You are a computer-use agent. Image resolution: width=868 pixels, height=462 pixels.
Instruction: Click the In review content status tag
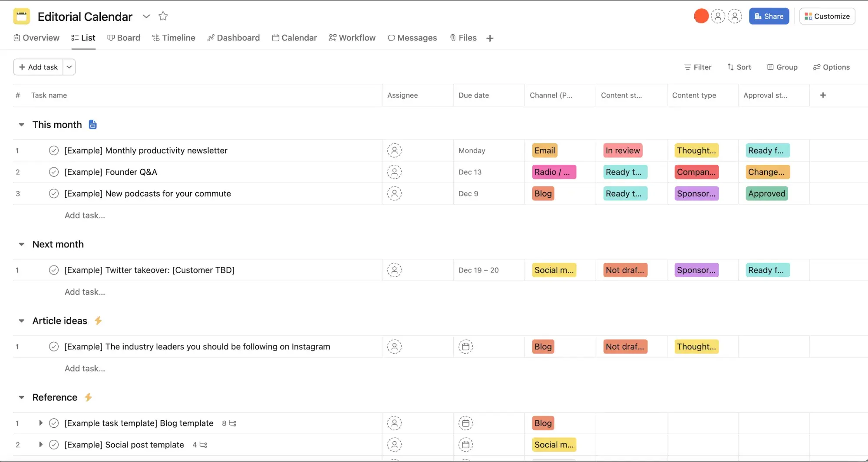(x=623, y=151)
